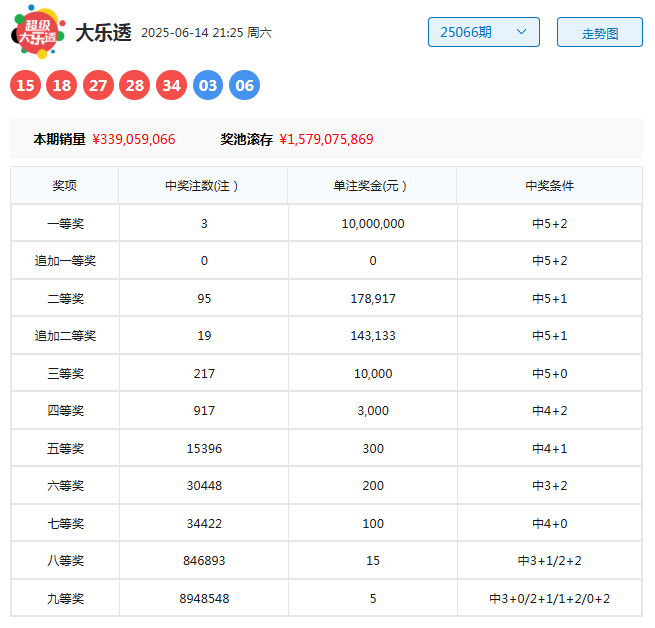Click the 217 winners count cell

[204, 373]
